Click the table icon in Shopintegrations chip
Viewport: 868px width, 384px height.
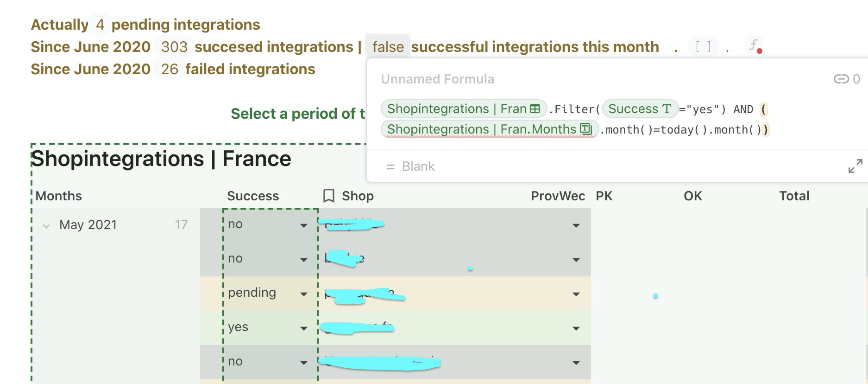click(x=535, y=109)
